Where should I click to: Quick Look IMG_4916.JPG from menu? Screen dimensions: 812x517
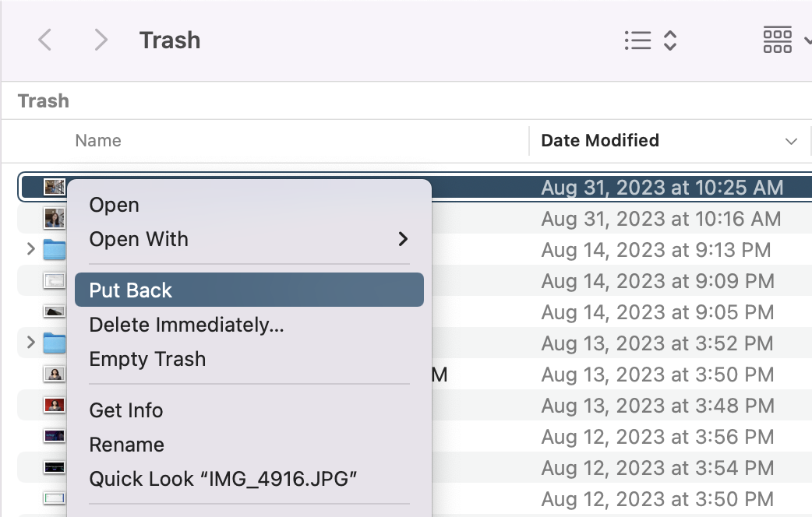coord(223,479)
